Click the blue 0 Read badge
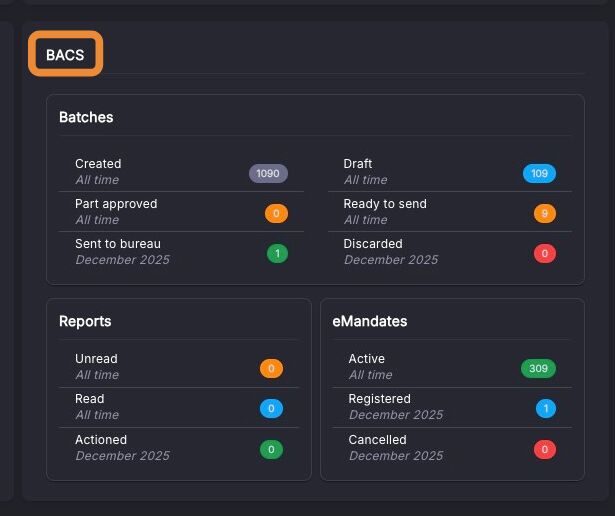 pos(271,408)
